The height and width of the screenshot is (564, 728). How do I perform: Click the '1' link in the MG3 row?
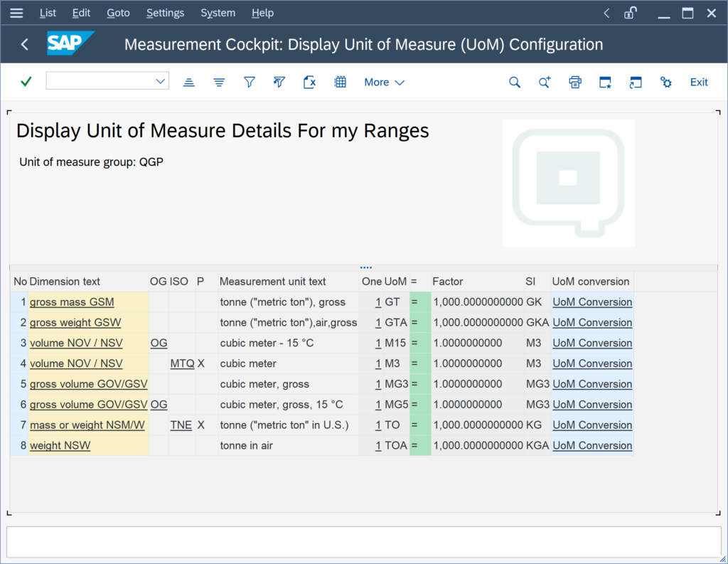pyautogui.click(x=378, y=384)
